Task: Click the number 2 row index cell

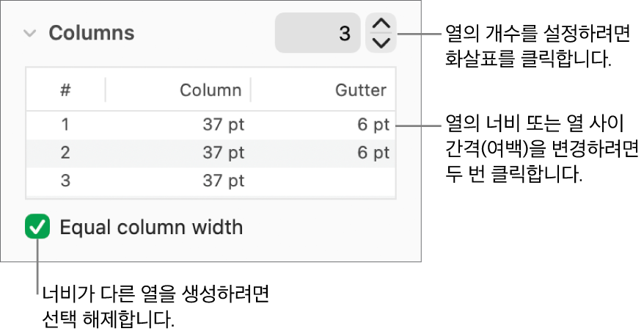Action: point(65,153)
